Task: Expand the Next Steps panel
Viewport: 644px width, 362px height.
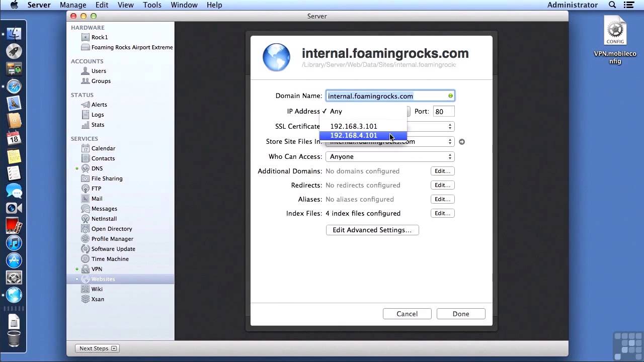Action: click(x=98, y=348)
